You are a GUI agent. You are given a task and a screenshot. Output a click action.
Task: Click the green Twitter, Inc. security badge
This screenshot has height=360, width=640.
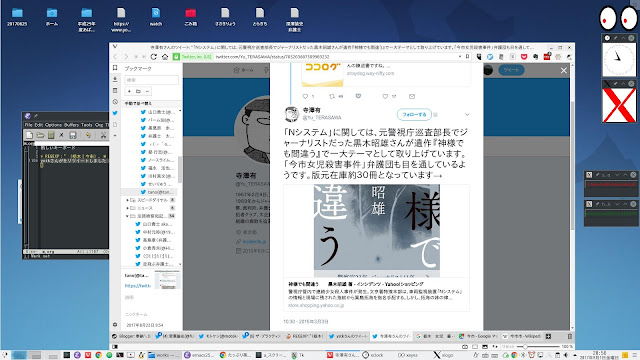pos(192,57)
